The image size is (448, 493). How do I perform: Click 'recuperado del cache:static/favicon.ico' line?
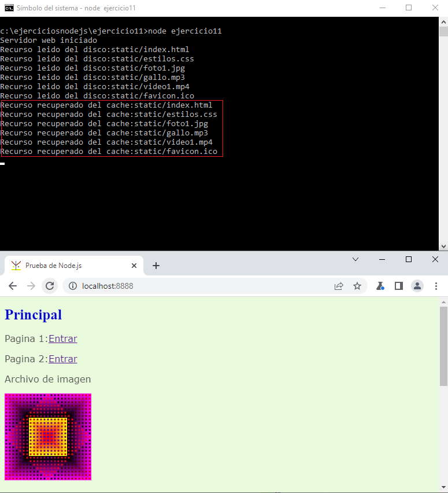click(109, 151)
